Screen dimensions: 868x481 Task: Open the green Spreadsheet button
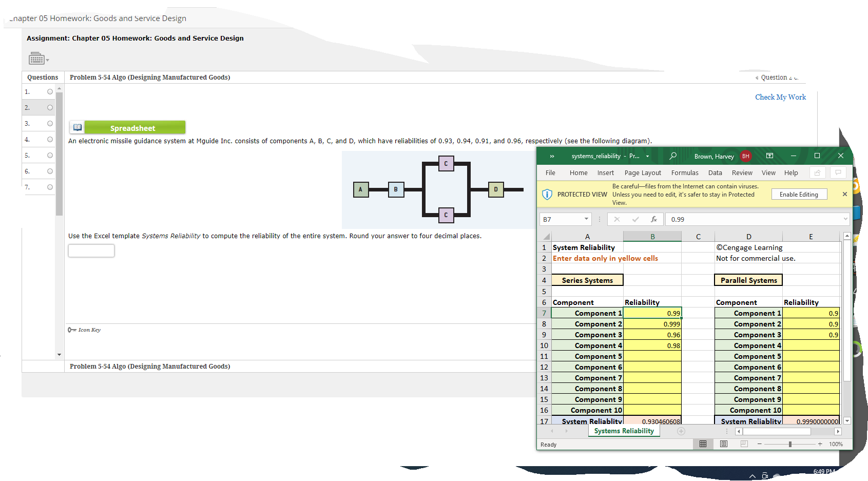click(134, 127)
